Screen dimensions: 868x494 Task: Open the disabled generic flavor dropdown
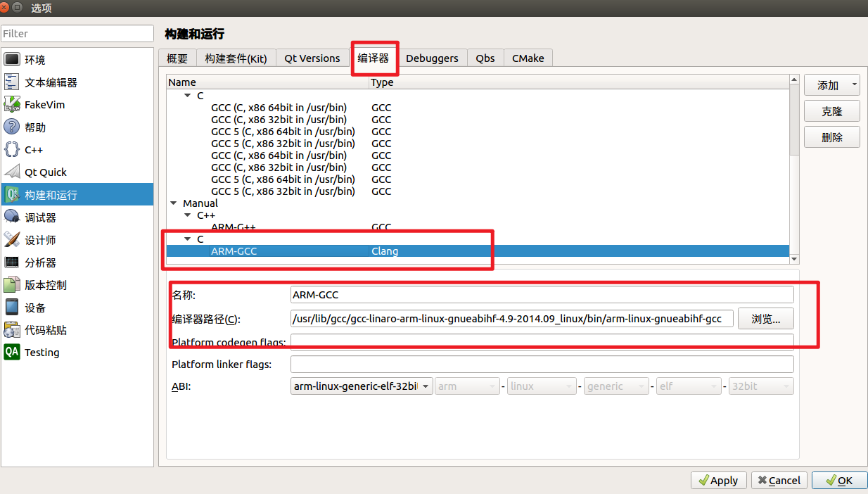pos(616,386)
